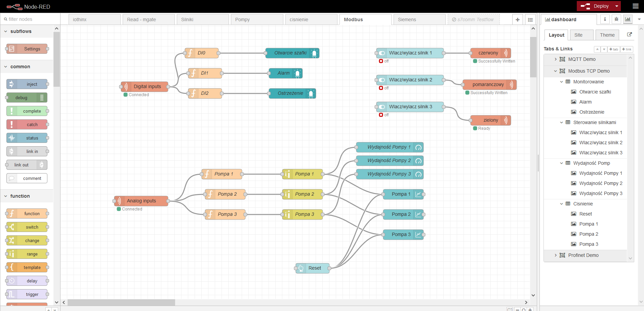
Task: Collapse the Sterowanie silnikami group
Action: click(x=561, y=122)
